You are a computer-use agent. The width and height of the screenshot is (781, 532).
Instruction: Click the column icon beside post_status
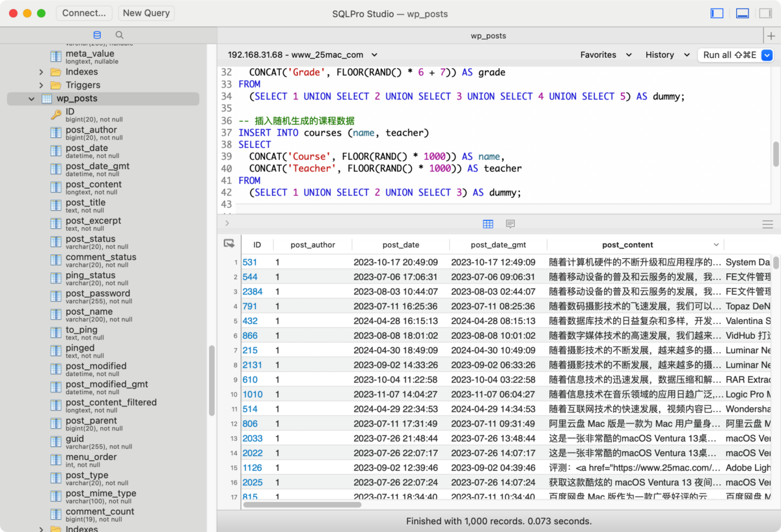56,242
